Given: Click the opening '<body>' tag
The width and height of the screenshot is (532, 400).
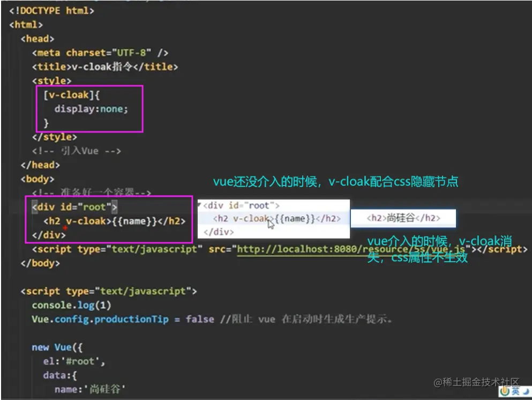Looking at the screenshot, I should tap(38, 179).
